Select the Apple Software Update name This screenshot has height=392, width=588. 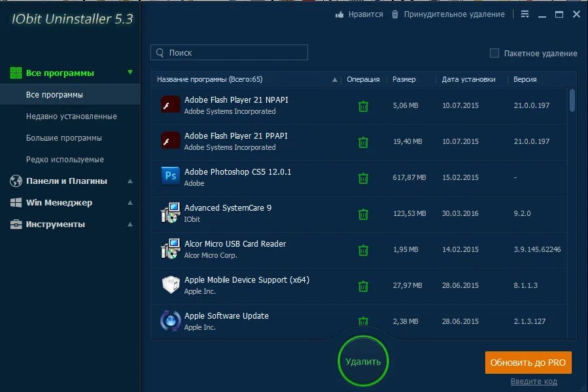(x=226, y=316)
